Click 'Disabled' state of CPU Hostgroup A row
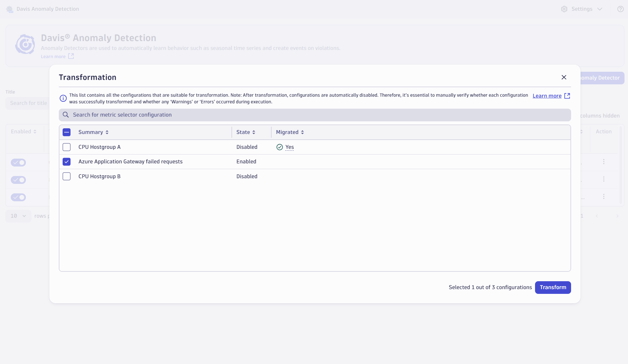This screenshot has height=364, width=628. (247, 147)
